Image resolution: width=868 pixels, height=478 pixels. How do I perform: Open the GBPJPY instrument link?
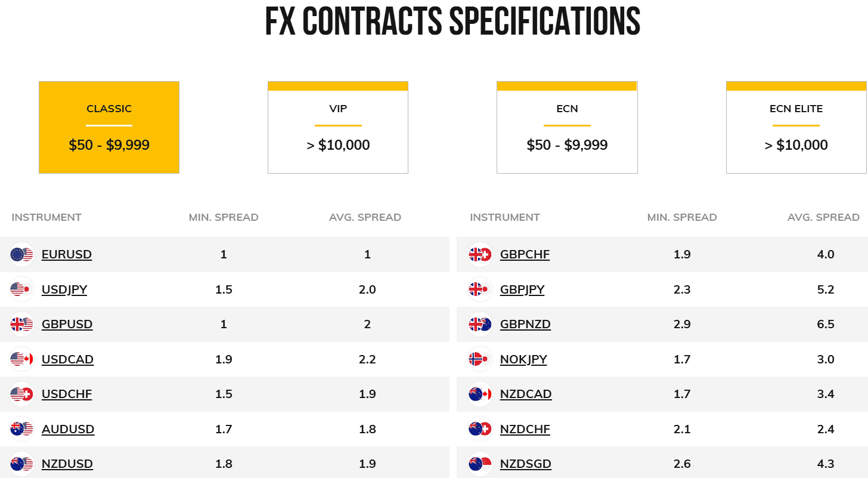coord(522,289)
